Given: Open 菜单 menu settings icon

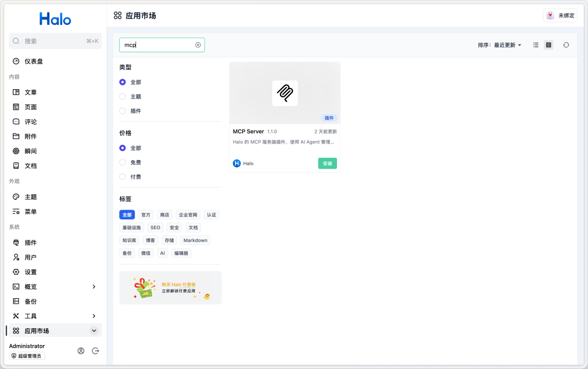Looking at the screenshot, I should pyautogui.click(x=16, y=212).
